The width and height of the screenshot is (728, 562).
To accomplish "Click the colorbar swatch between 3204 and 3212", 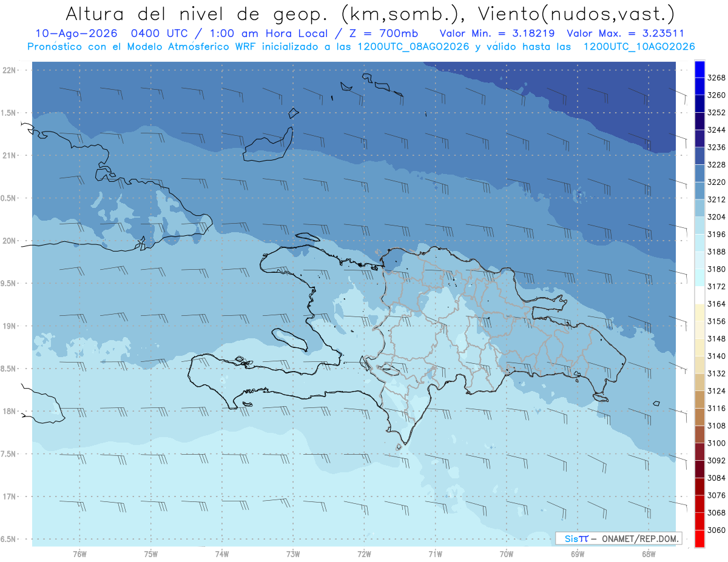I will [699, 209].
